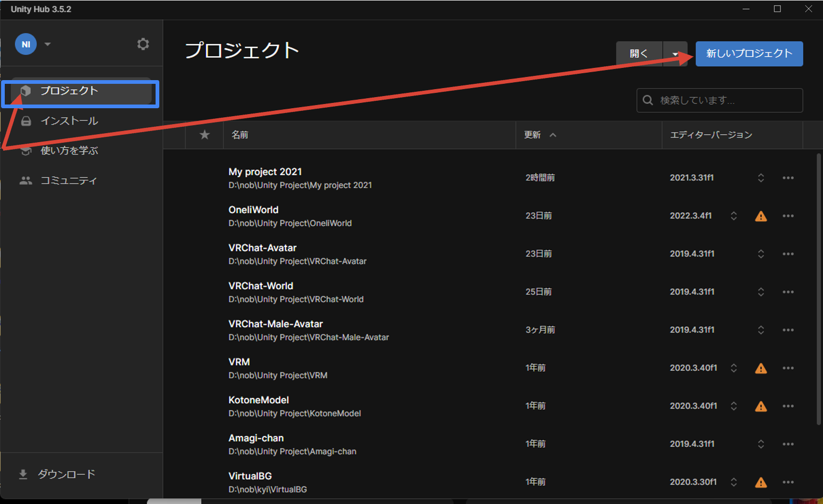Image resolution: width=823 pixels, height=504 pixels.
Task: Change editor version for VRChat-Avatar
Action: pyautogui.click(x=760, y=254)
